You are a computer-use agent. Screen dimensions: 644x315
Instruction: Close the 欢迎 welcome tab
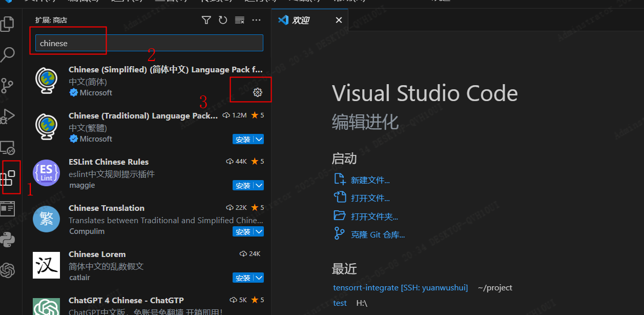pyautogui.click(x=339, y=20)
